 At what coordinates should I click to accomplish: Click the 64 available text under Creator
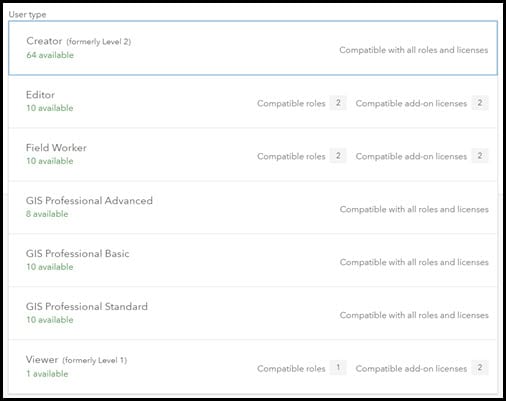[x=50, y=55]
